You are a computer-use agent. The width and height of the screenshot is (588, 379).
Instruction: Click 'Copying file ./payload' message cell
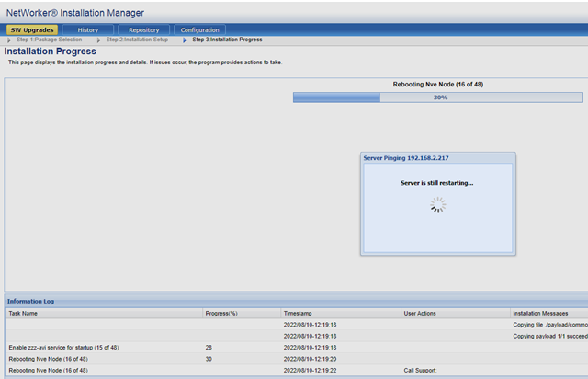[549, 325]
